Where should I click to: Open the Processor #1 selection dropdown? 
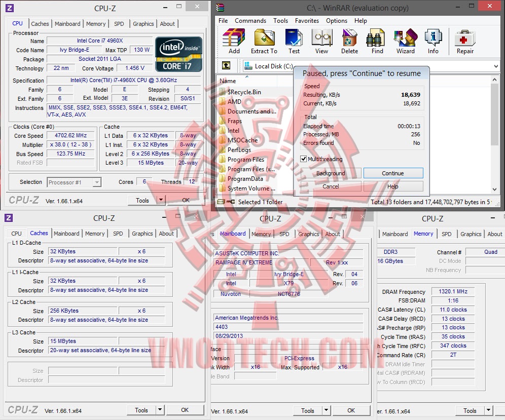(x=96, y=182)
